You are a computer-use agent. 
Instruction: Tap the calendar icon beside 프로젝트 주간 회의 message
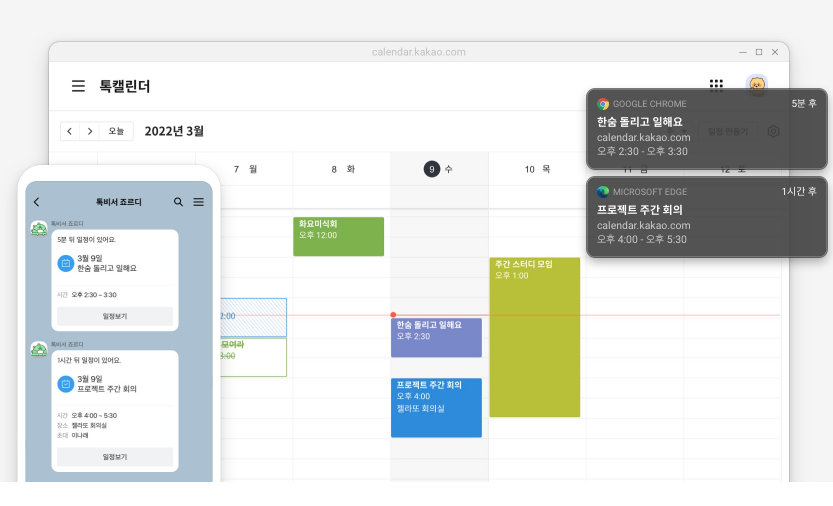[x=65, y=384]
